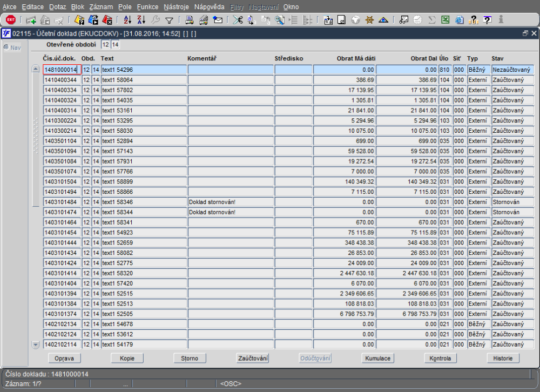Image resolution: width=540 pixels, height=392 pixels.
Task: Open the Blok menu
Action: (78, 7)
